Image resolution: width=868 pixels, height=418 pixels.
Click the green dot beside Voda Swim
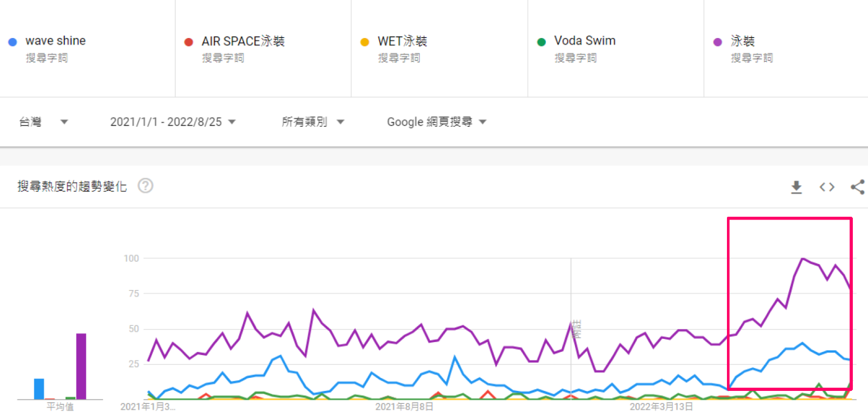click(541, 42)
